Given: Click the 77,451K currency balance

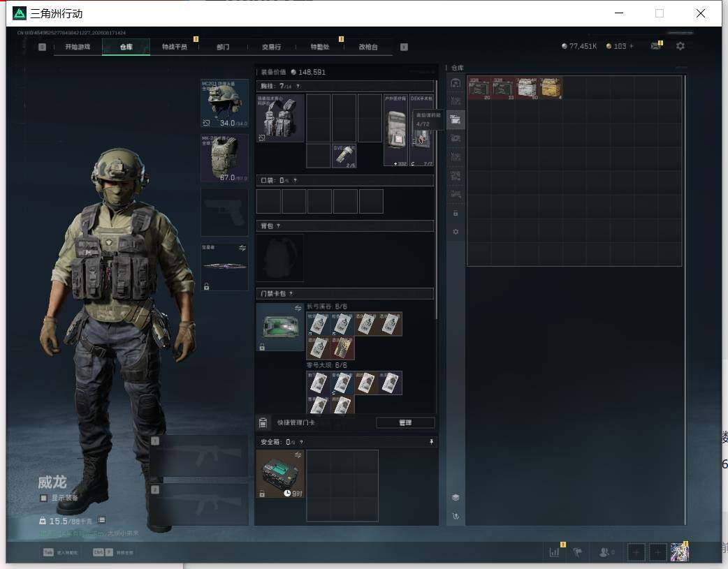Looking at the screenshot, I should [x=579, y=46].
